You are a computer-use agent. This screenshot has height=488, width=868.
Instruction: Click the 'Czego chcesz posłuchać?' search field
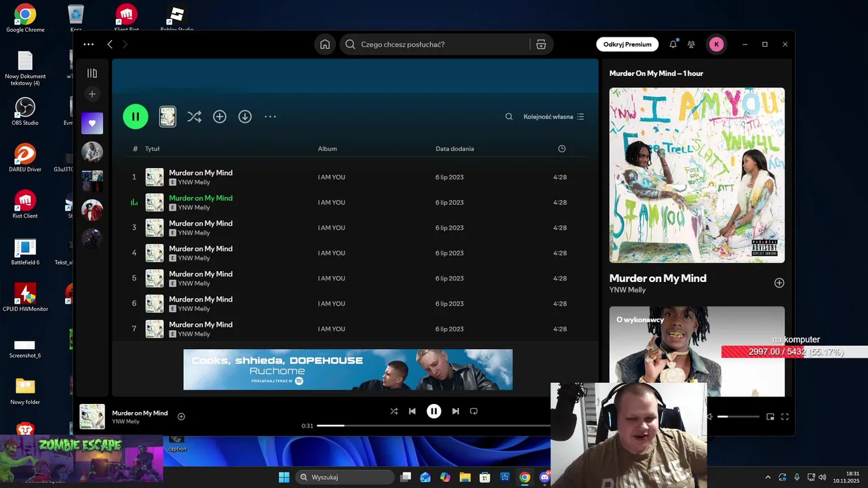[x=435, y=44]
